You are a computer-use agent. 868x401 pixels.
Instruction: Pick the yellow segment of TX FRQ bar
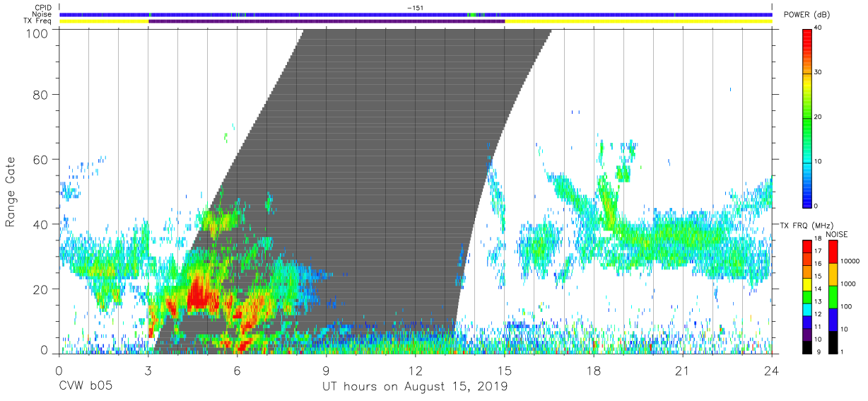click(807, 284)
